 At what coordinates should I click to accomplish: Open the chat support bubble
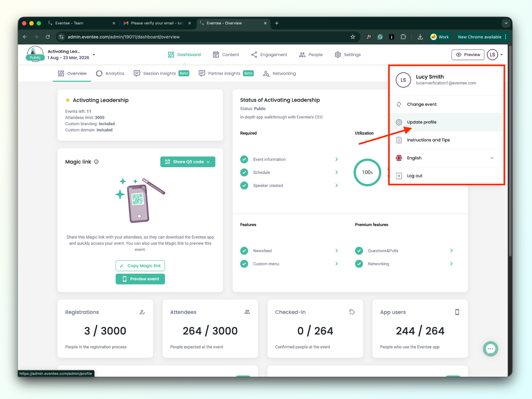[x=490, y=349]
